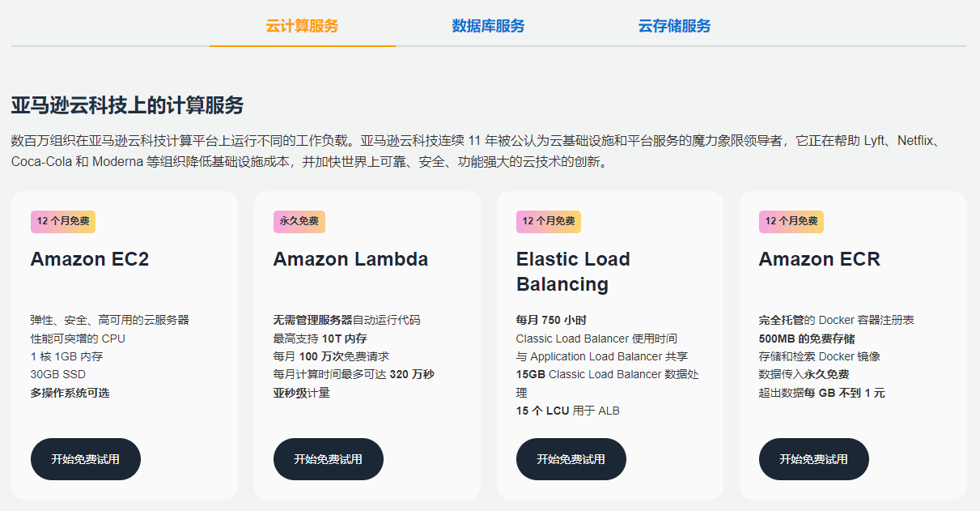The height and width of the screenshot is (511, 980).
Task: Click the 永久免费 badge on Lambda card
Action: coord(298,221)
